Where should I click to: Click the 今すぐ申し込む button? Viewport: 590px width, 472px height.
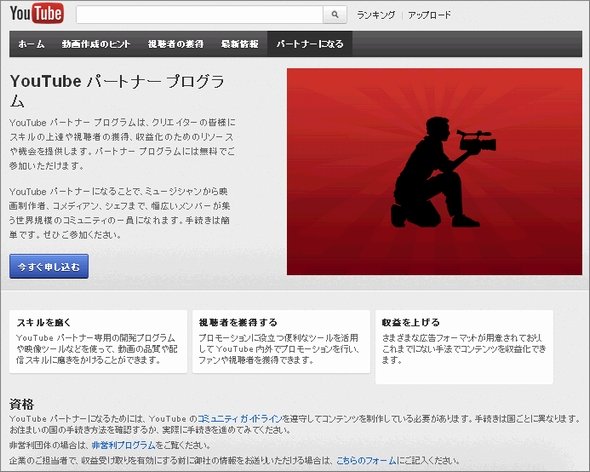[x=49, y=266]
